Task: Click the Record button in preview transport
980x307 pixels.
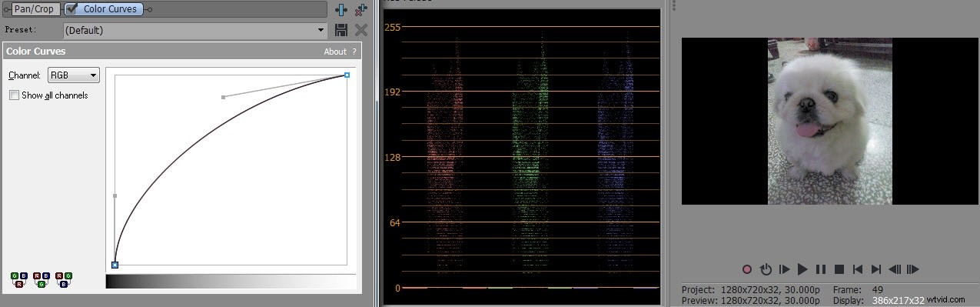Action: coord(746,269)
